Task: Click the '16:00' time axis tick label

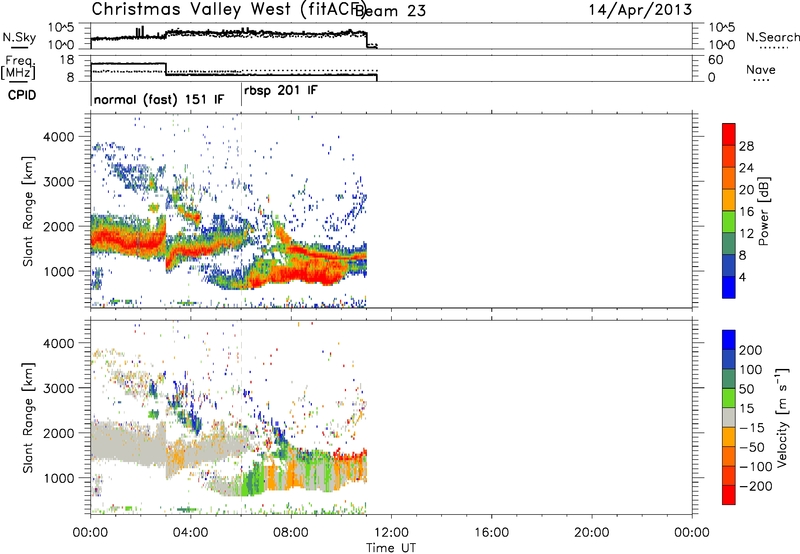Action: coord(491,533)
